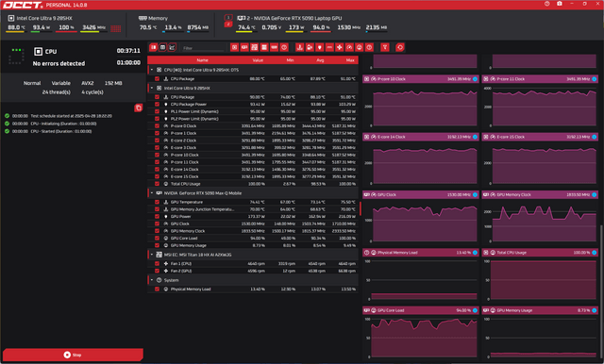Screen dimensions: 604x364
Task: Sort table by the Avg column header
Action: point(320,60)
